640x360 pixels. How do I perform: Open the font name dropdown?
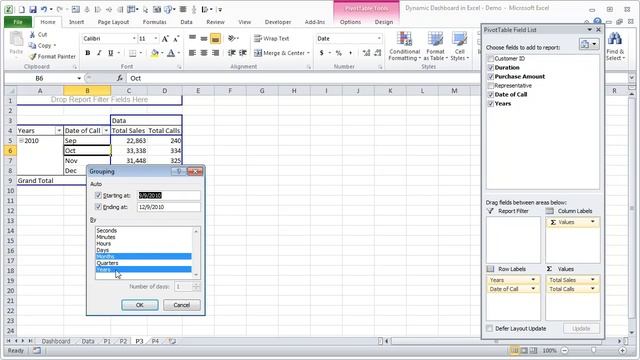pyautogui.click(x=134, y=38)
